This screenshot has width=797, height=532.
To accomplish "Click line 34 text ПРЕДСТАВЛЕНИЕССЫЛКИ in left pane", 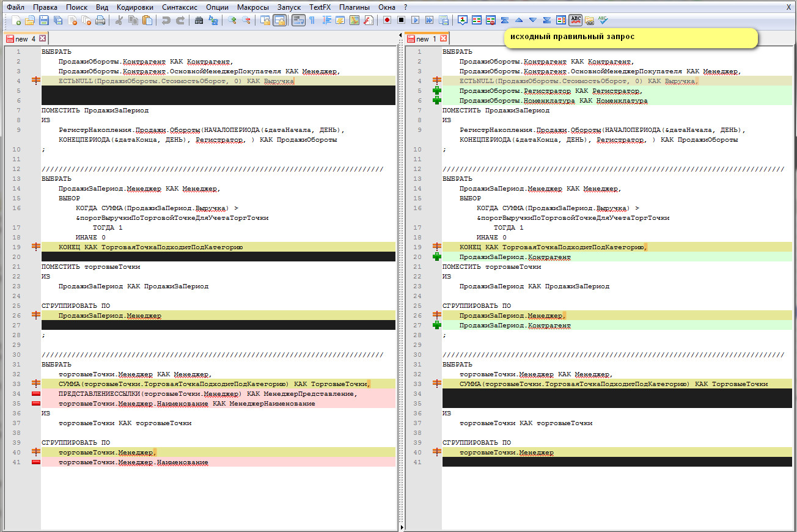I will [98, 394].
